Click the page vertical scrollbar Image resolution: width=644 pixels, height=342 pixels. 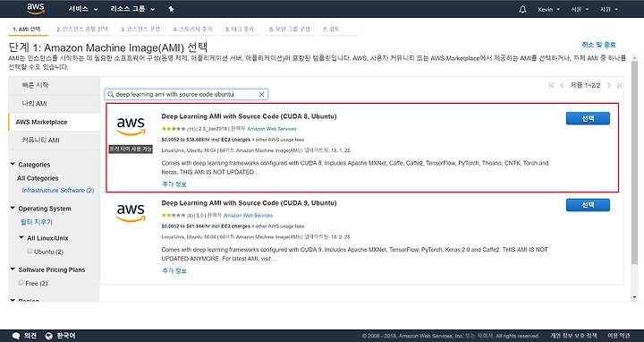coord(634,162)
